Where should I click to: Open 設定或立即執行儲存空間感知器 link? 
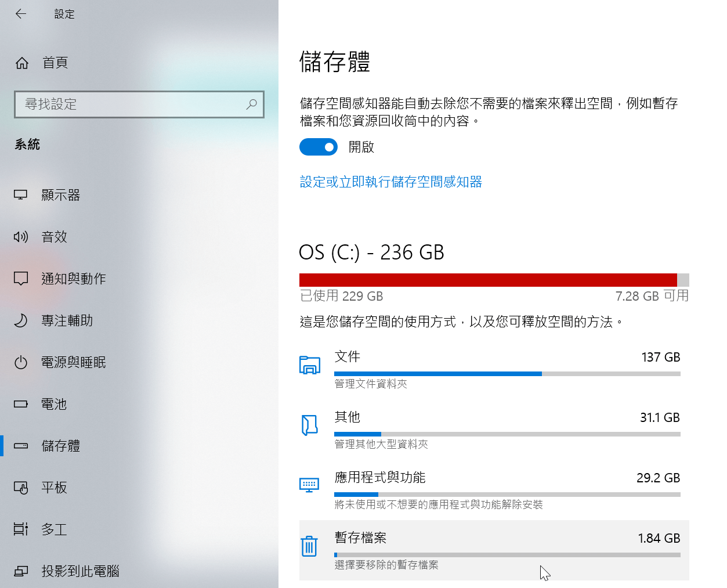(x=391, y=182)
